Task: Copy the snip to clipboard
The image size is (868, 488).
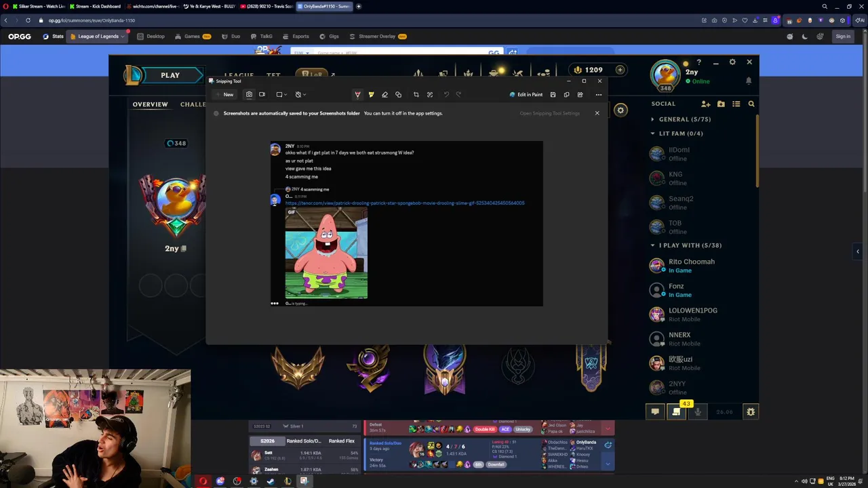Action: 566,95
